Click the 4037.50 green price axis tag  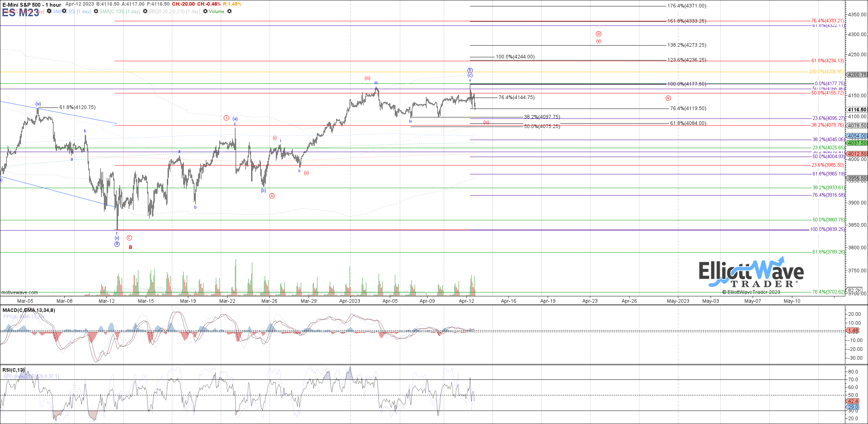(857, 143)
